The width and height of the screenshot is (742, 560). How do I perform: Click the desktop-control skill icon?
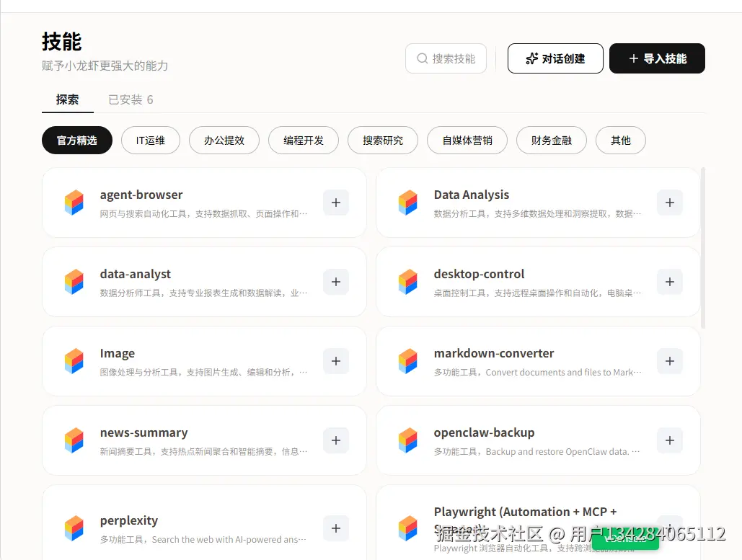click(408, 282)
